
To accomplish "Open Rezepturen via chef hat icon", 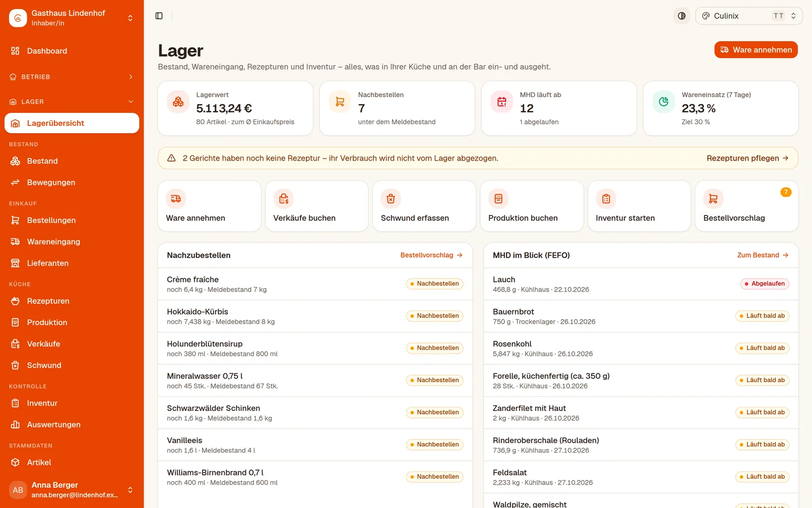I will (15, 301).
